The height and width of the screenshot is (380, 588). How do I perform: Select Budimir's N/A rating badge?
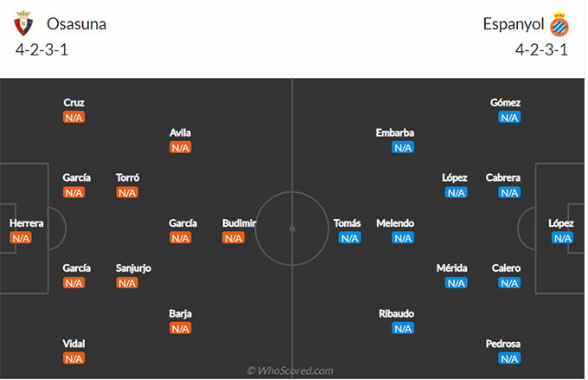pyautogui.click(x=233, y=238)
